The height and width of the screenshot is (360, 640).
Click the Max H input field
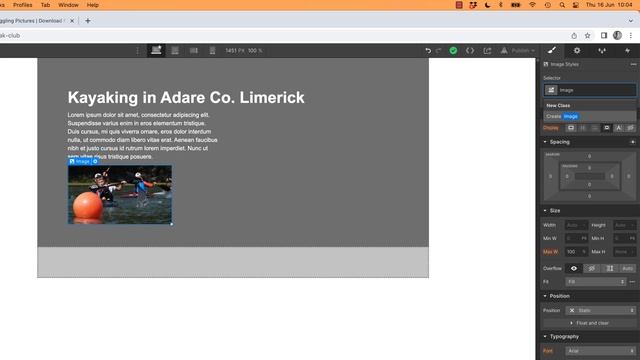click(x=624, y=252)
